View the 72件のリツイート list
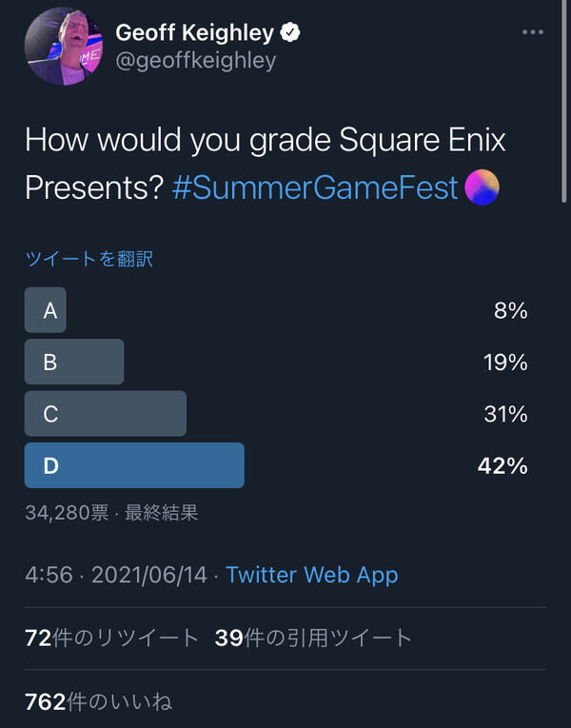The width and height of the screenshot is (571, 728). coord(112,638)
